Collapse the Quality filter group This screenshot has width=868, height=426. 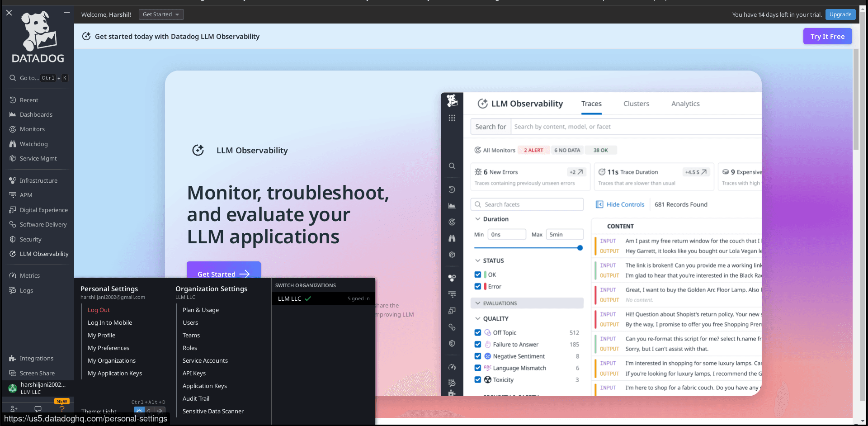point(478,318)
